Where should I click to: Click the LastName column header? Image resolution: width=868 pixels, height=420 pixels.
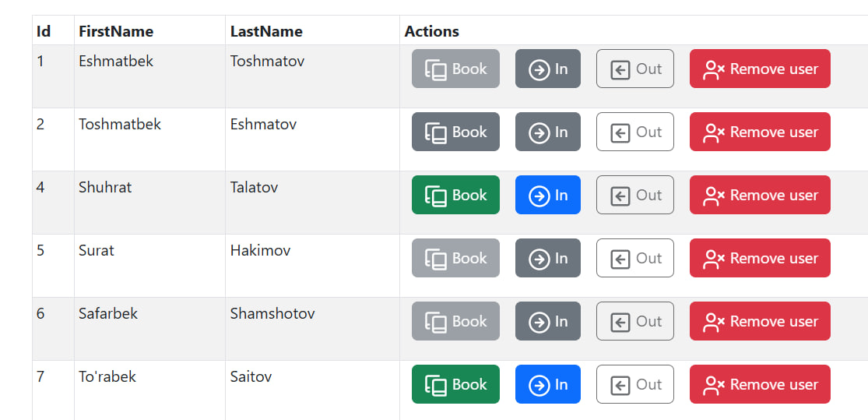tap(266, 31)
